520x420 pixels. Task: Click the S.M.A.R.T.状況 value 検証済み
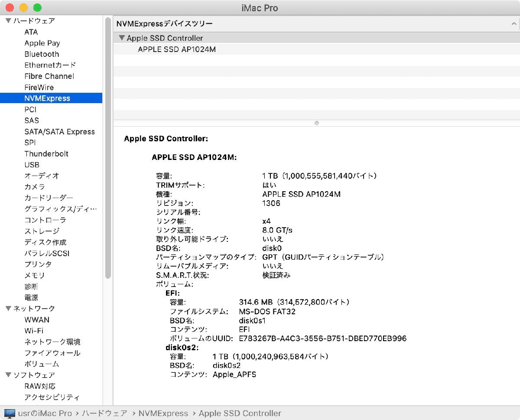pos(276,275)
